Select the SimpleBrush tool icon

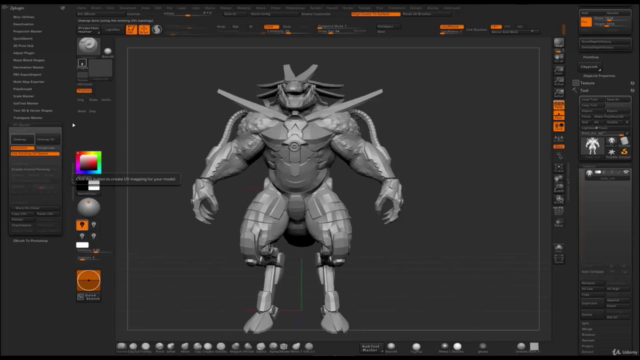coord(624,153)
